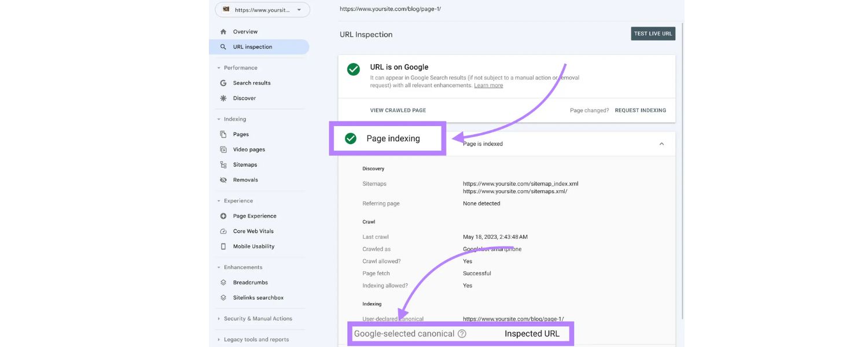The height and width of the screenshot is (347, 868).
Task: Click the Google-selected canonical help icon
Action: click(x=462, y=333)
